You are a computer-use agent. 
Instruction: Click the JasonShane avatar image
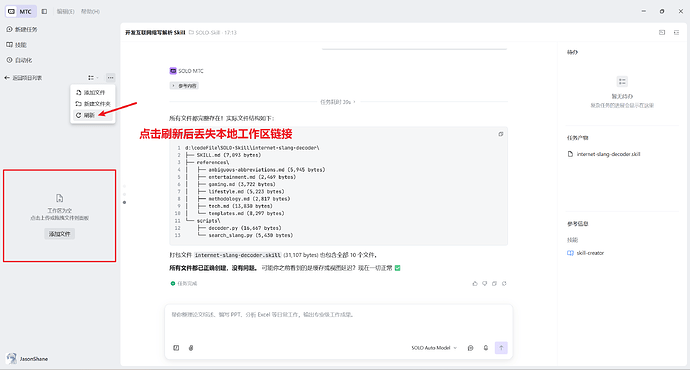[12, 359]
